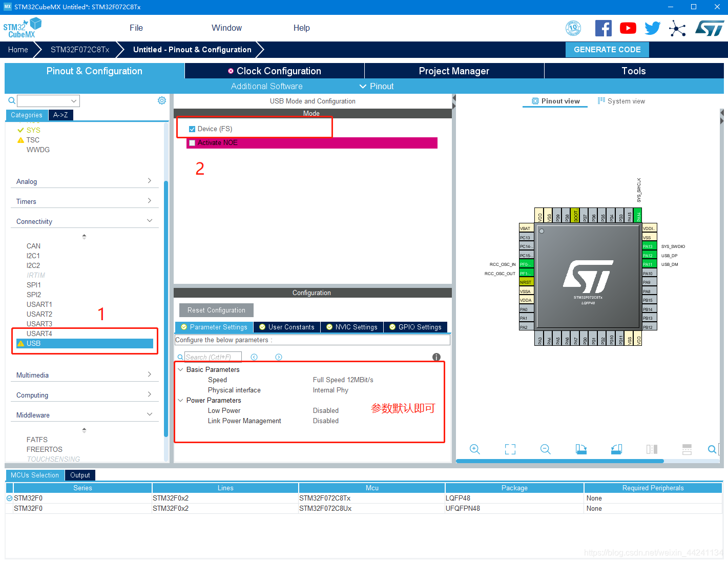
Task: Collapse Basic Parameters group
Action: point(180,369)
